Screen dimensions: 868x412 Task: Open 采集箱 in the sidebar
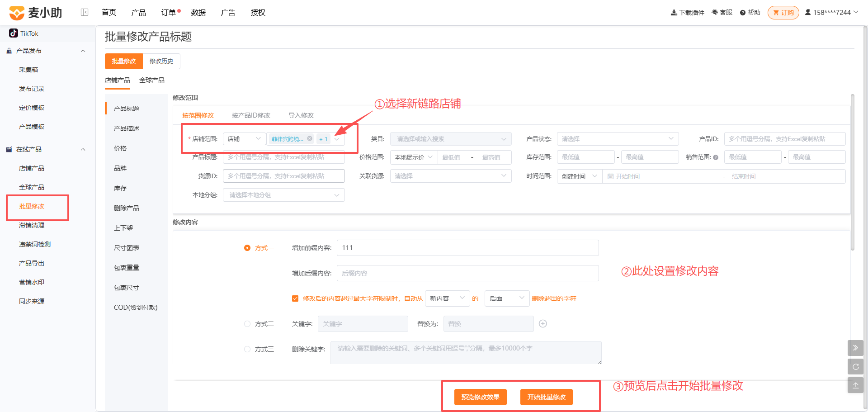click(x=28, y=70)
